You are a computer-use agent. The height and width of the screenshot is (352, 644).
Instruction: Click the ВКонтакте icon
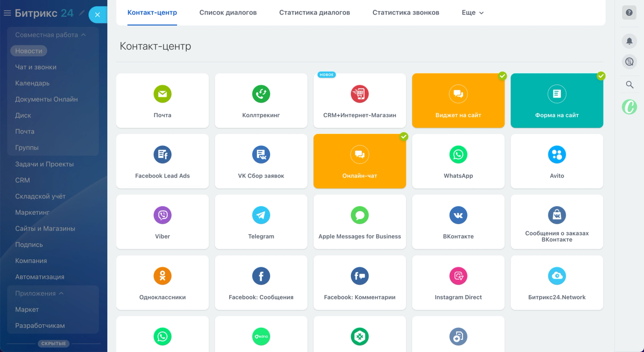458,215
